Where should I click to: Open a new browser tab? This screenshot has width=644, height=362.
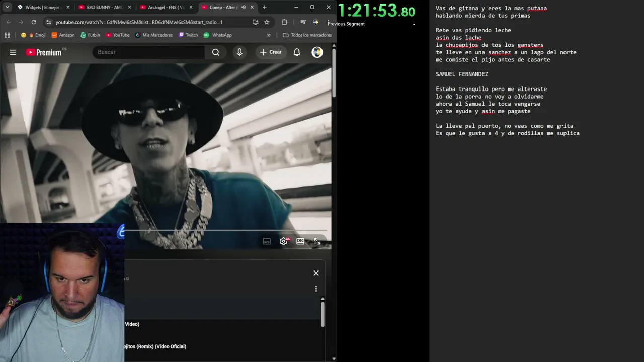[265, 7]
